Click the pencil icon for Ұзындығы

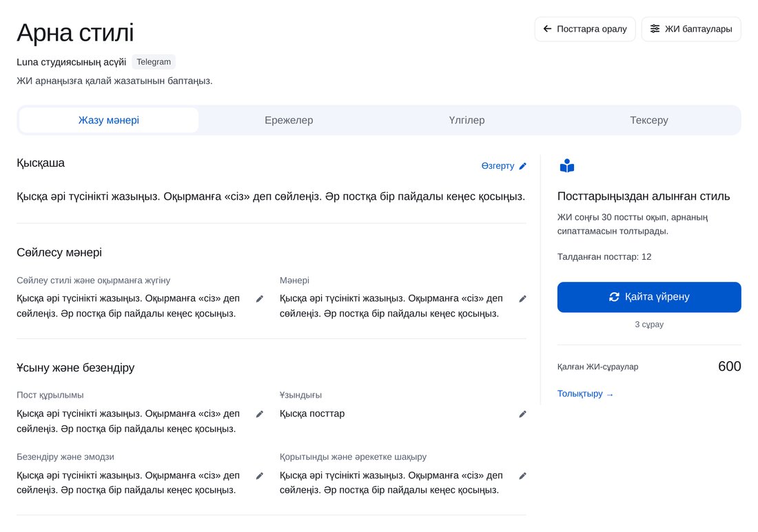(522, 414)
